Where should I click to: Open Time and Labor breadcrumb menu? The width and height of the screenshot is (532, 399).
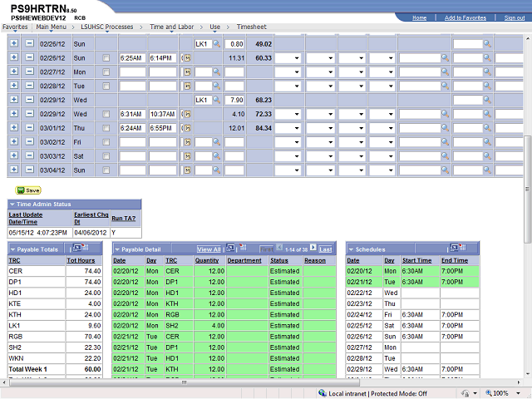172,27
